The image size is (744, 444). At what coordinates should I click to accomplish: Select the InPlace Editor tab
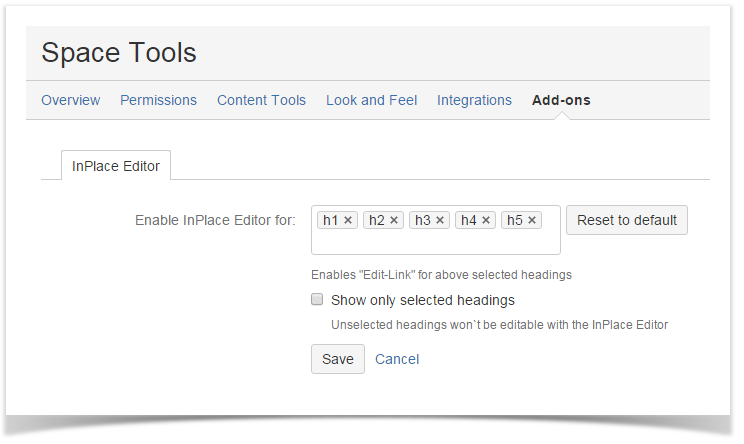(x=116, y=166)
